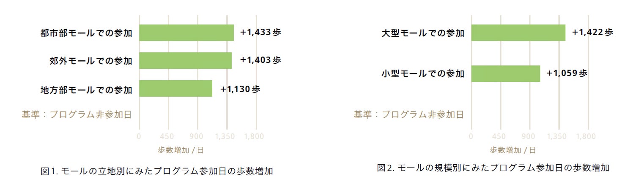This screenshot has width=644, height=190.
Task: Select the 図2 caption about 規模別
Action: point(493,168)
